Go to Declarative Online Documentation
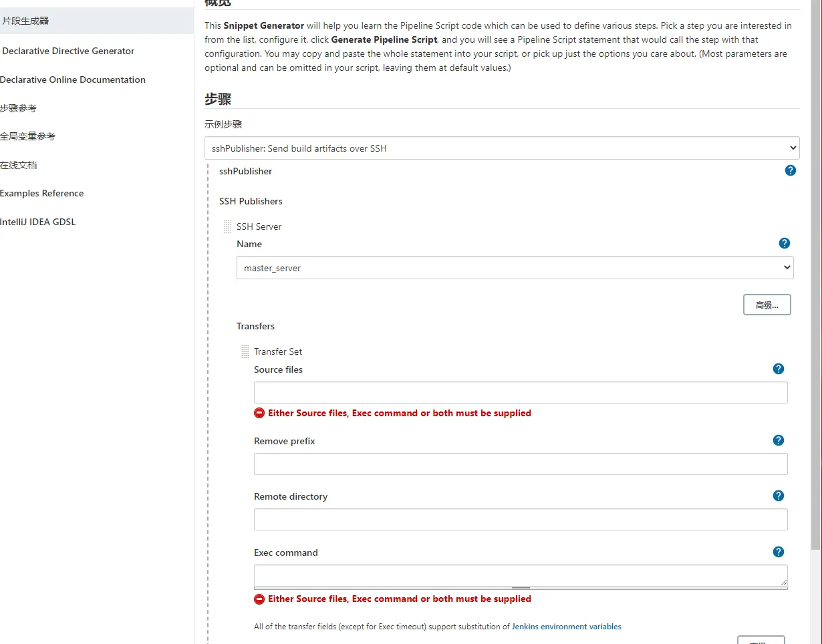 tap(73, 79)
